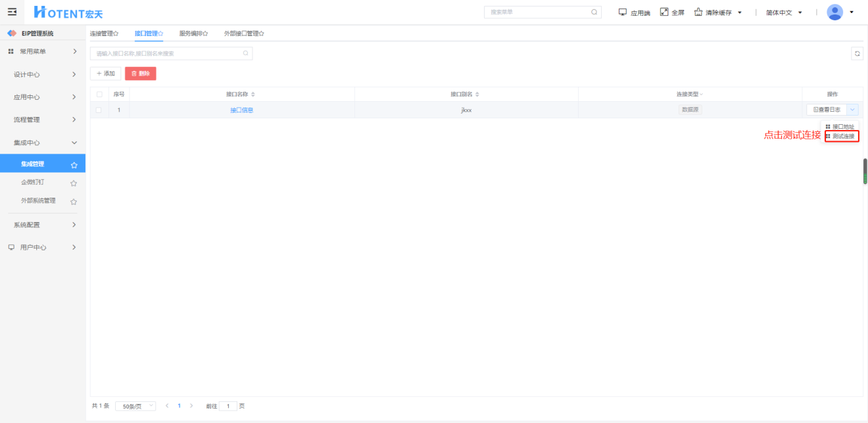Image resolution: width=868 pixels, height=423 pixels.
Task: Open 外部系统管理 in the sidebar
Action: [38, 200]
